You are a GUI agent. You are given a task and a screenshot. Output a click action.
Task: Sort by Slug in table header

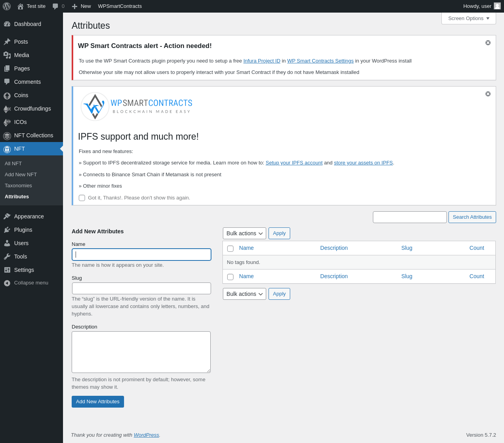pyautogui.click(x=407, y=248)
